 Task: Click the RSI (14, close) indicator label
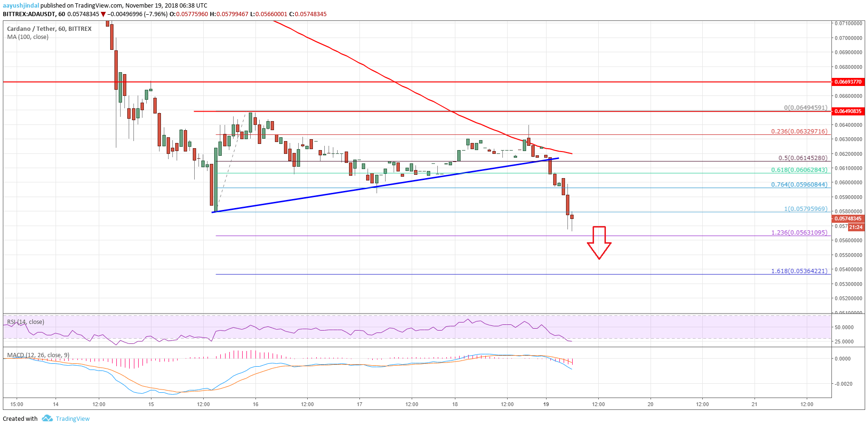26,322
